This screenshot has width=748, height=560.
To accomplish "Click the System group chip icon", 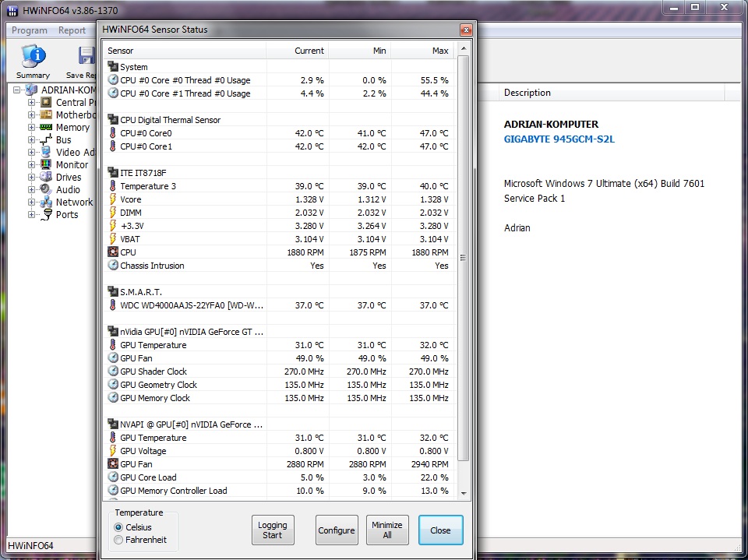I will (112, 66).
